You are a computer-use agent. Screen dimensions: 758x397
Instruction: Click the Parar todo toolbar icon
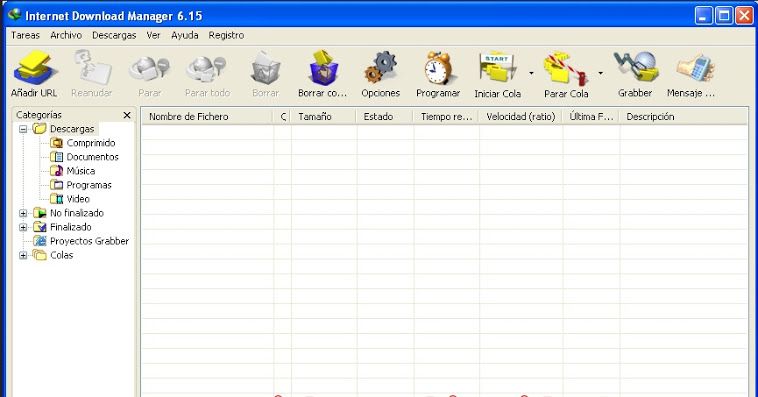[207, 69]
